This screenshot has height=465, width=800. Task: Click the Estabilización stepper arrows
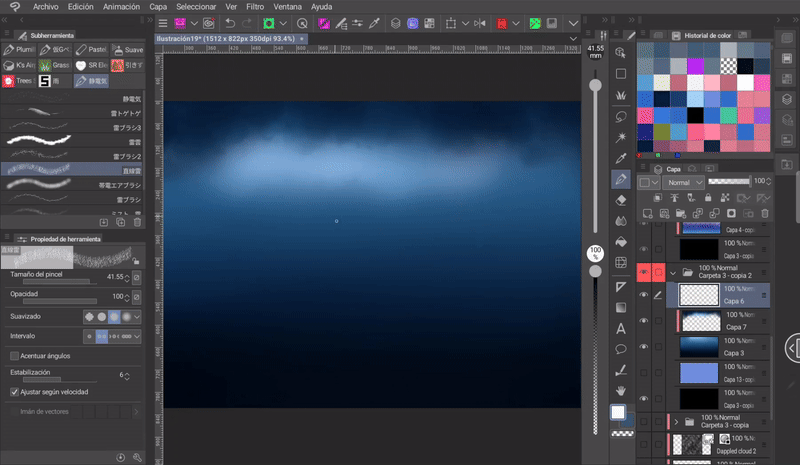click(x=127, y=376)
